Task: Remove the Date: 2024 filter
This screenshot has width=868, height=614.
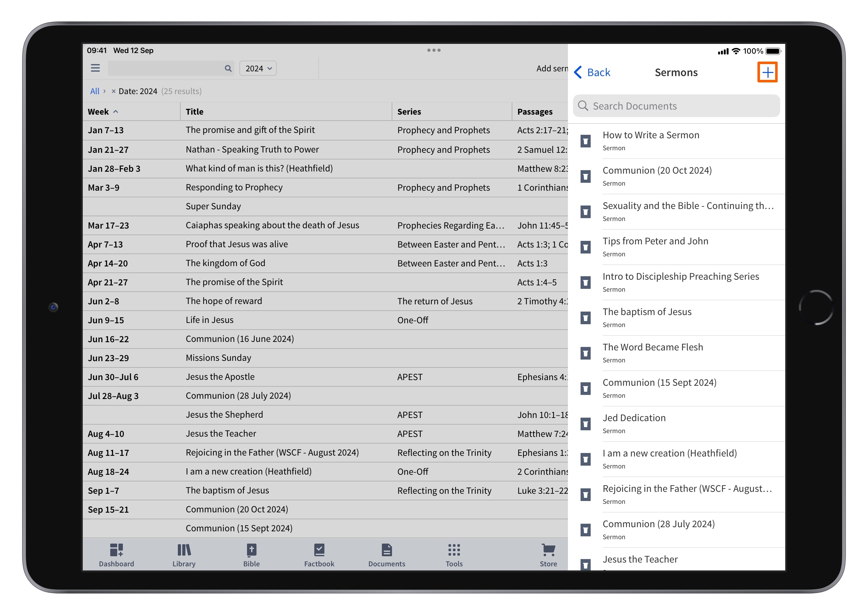Action: tap(113, 91)
